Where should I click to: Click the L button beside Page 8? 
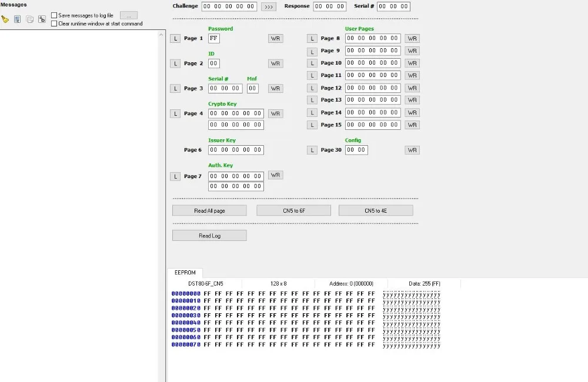coord(312,38)
